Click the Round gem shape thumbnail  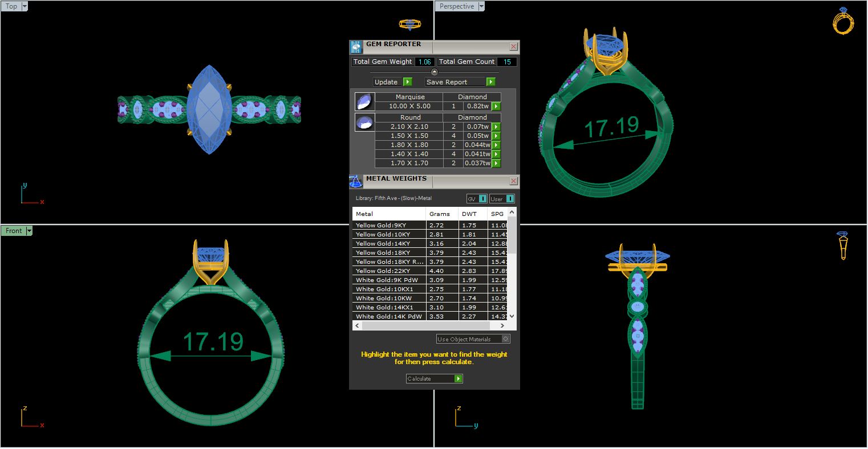364,122
